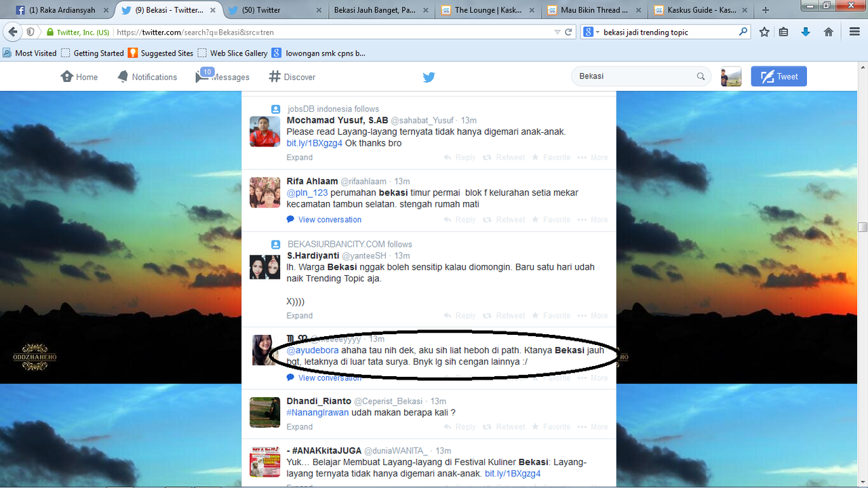This screenshot has width=868, height=488.
Task: Open the Firefox hamburger menu
Action: [x=854, y=32]
